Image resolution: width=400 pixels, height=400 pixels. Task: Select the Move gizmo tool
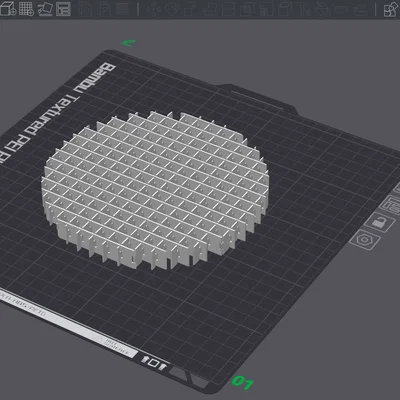click(x=153, y=9)
